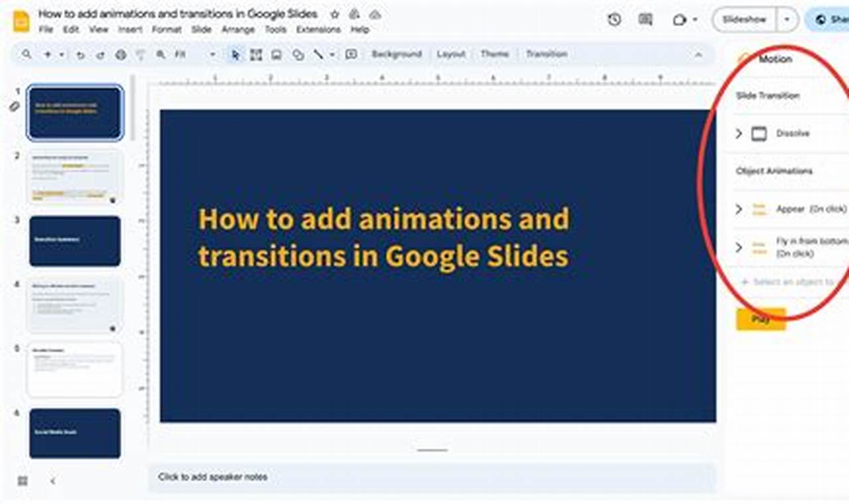Viewport: 849px width, 504px height.
Task: Open the Insert menu
Action: point(131,30)
